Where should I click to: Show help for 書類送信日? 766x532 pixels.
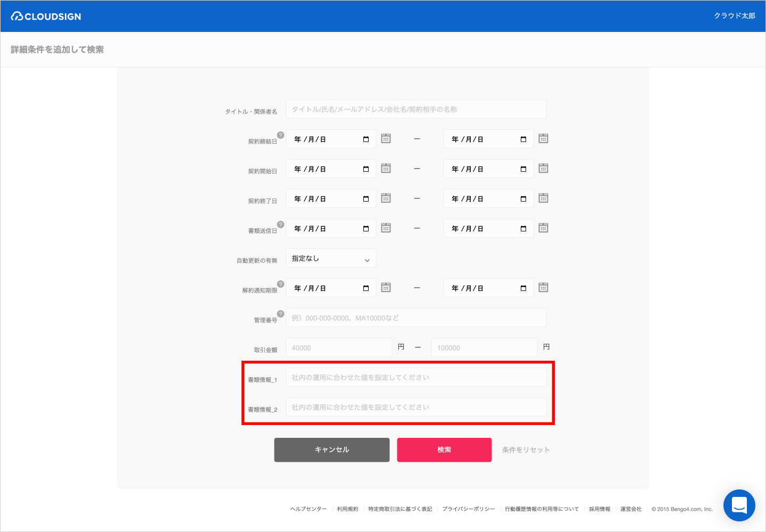click(280, 225)
